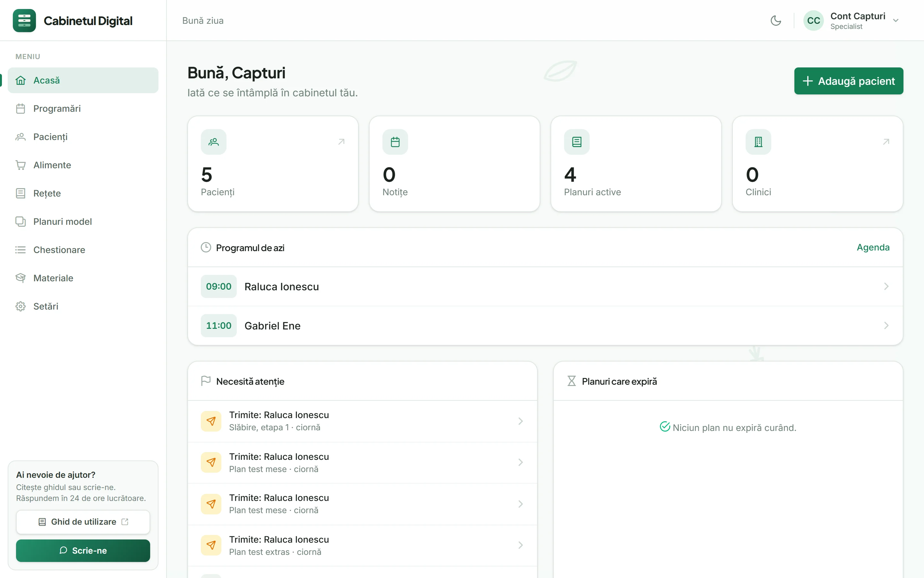Expand the Cont Capturi account chevron

pyautogui.click(x=895, y=21)
